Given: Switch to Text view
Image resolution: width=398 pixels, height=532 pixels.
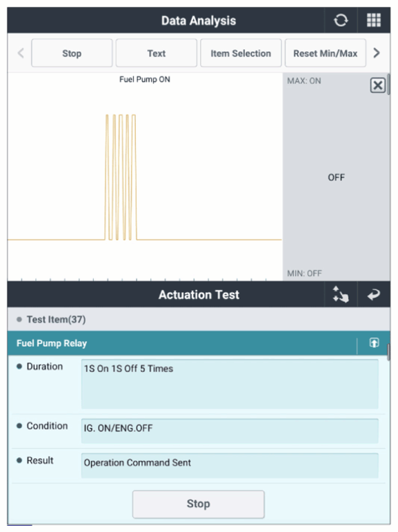Looking at the screenshot, I should point(156,53).
